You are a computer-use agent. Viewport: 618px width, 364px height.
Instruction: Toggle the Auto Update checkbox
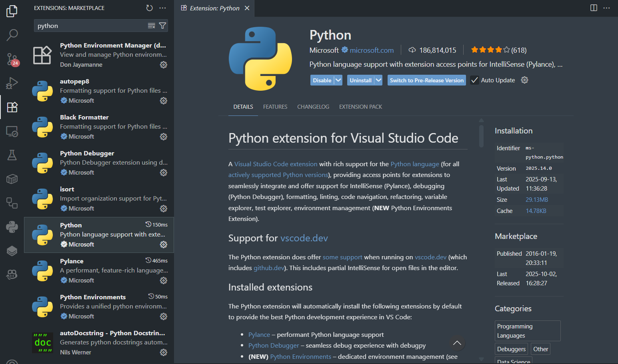[x=474, y=80]
